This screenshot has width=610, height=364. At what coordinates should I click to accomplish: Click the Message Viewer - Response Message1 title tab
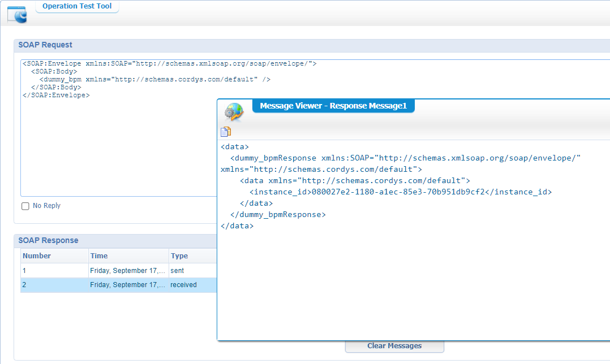[333, 106]
